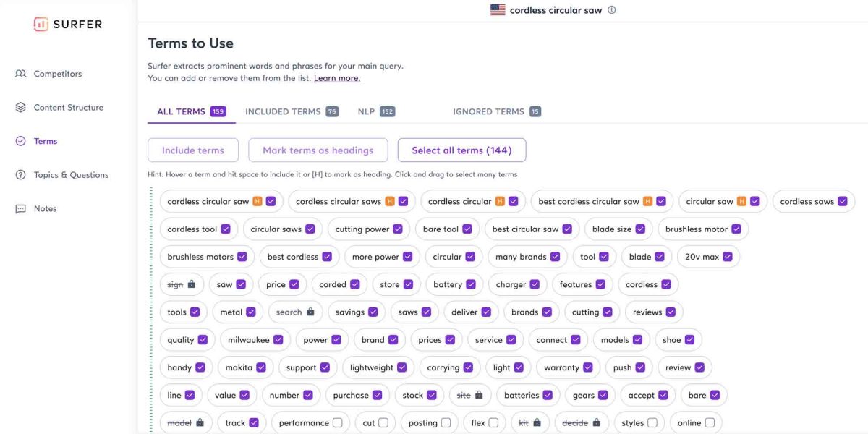Uncheck the '20v max' term checkbox

(x=728, y=257)
